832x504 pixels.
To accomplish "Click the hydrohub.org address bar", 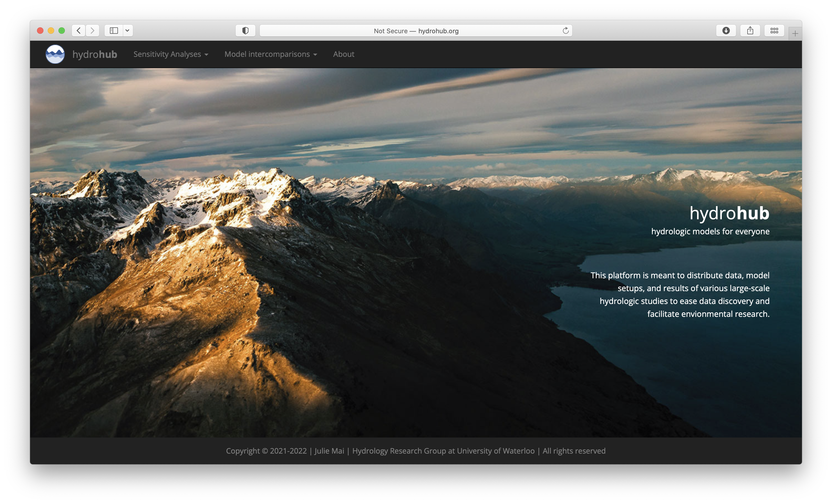I will [x=416, y=31].
